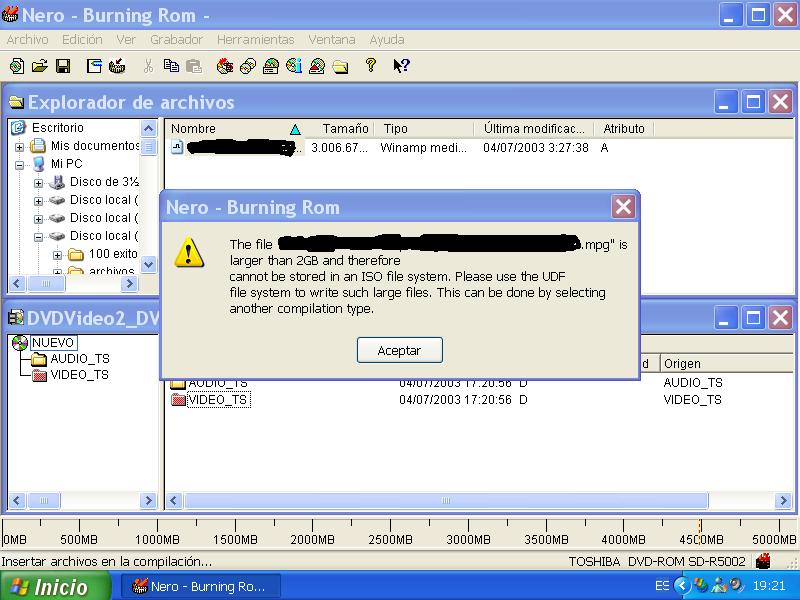Click the Copy toolbar icon
The width and height of the screenshot is (800, 600).
pos(171,66)
